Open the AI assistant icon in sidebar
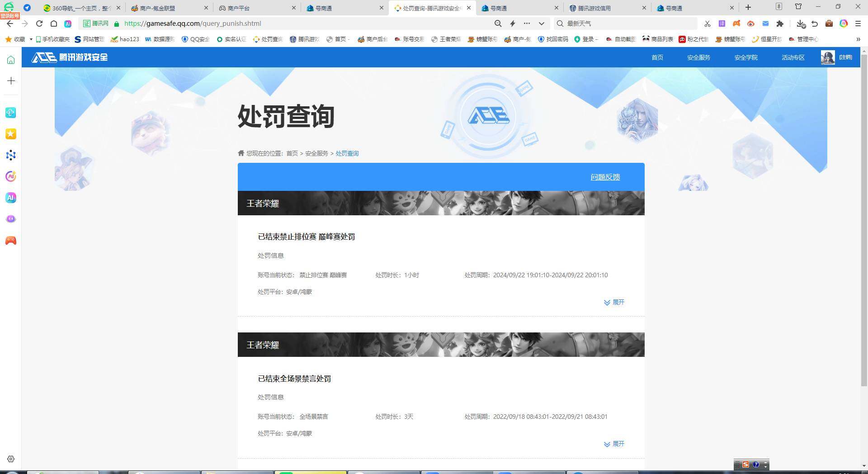This screenshot has height=474, width=868. tap(10, 198)
